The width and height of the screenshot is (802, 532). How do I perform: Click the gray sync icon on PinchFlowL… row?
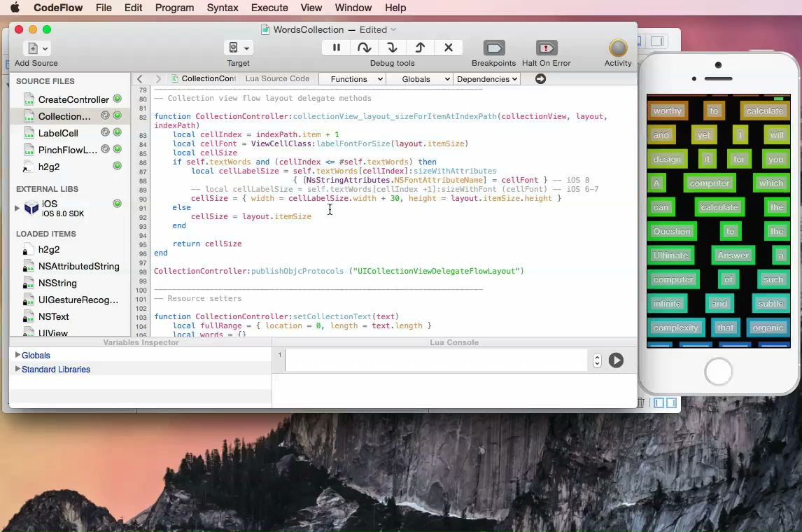(x=106, y=149)
